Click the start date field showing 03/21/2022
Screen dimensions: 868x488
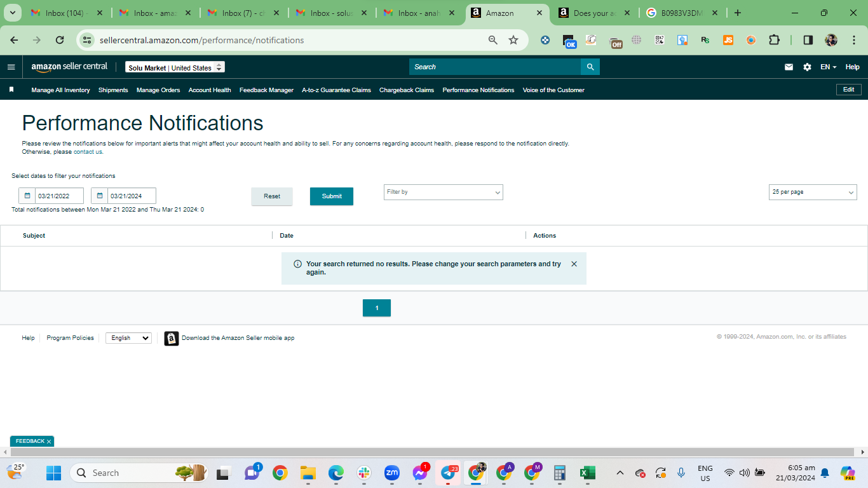[60, 196]
